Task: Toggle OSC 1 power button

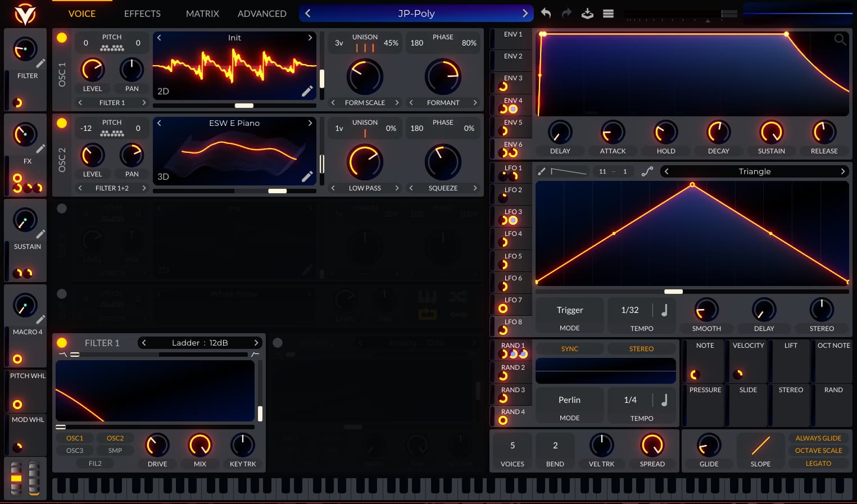Action: 62,38
